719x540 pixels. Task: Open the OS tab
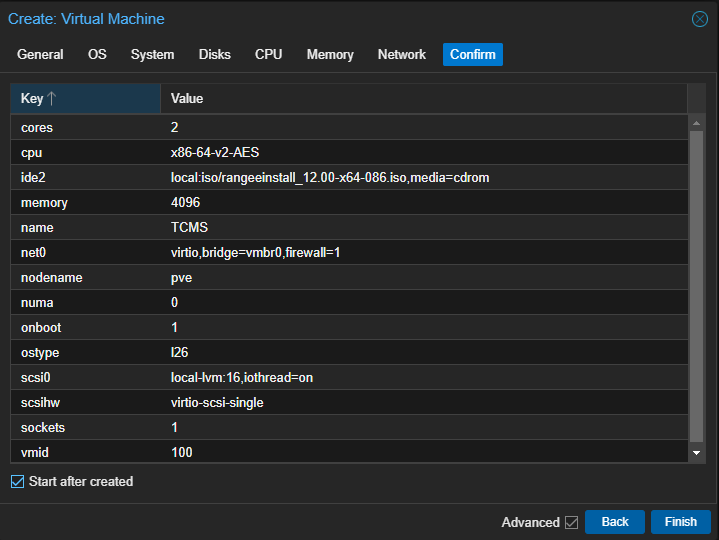click(97, 55)
